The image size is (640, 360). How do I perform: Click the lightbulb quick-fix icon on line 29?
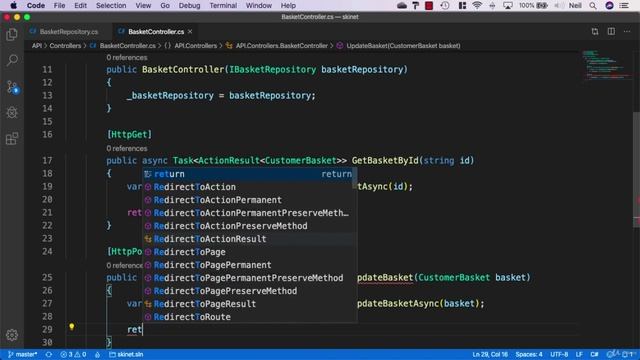point(71,327)
